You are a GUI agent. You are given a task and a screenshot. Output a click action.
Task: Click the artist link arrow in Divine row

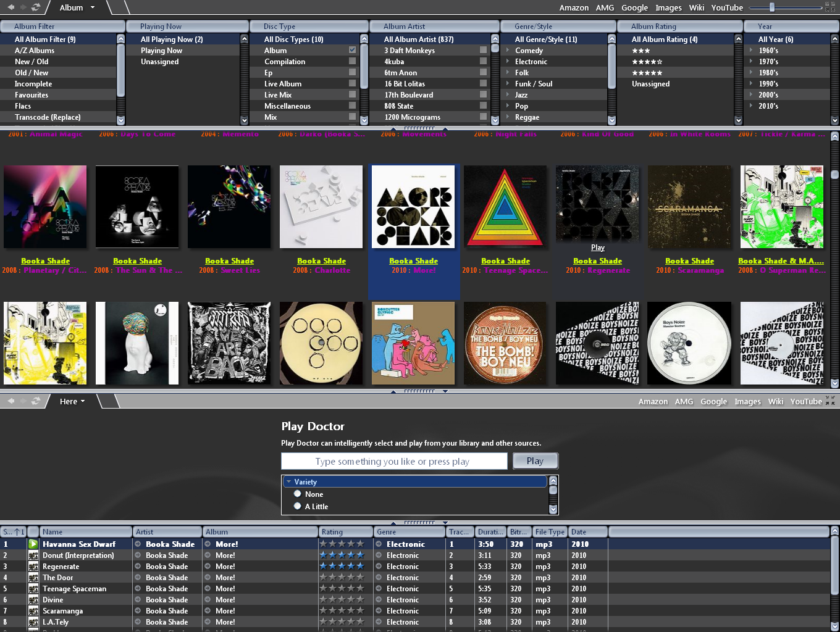coord(138,600)
